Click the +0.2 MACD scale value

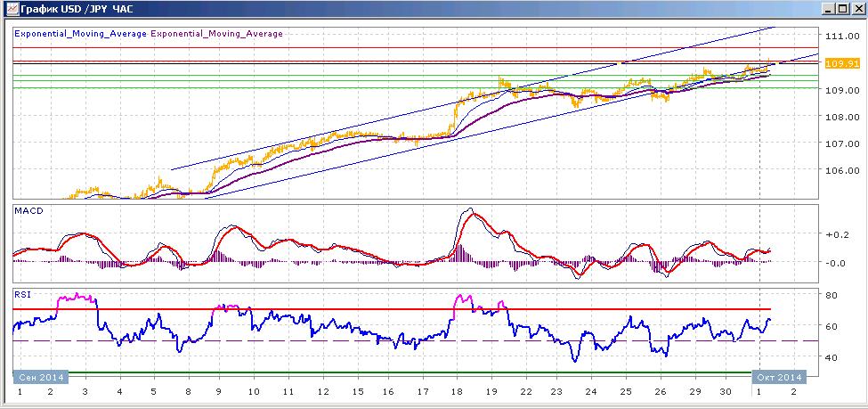click(x=836, y=235)
